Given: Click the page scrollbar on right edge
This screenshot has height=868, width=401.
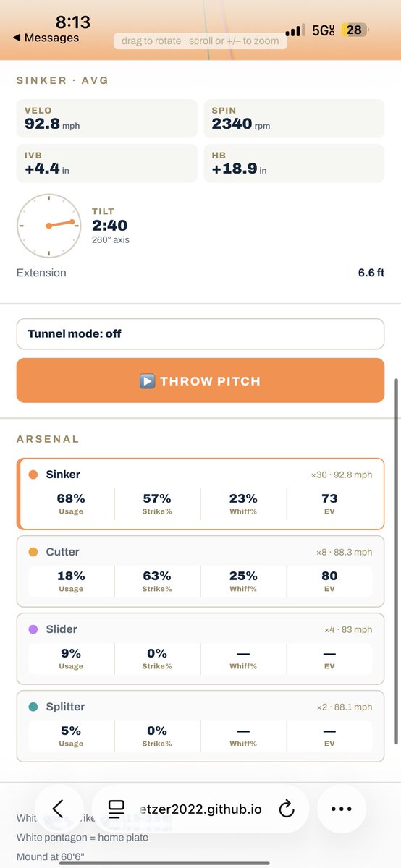Looking at the screenshot, I should coord(396,561).
